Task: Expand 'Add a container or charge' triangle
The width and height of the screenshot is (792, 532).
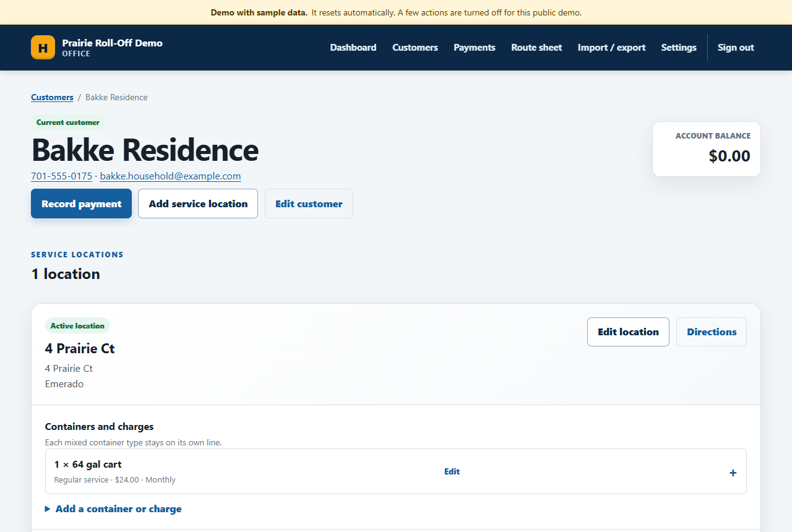Action: [48, 509]
